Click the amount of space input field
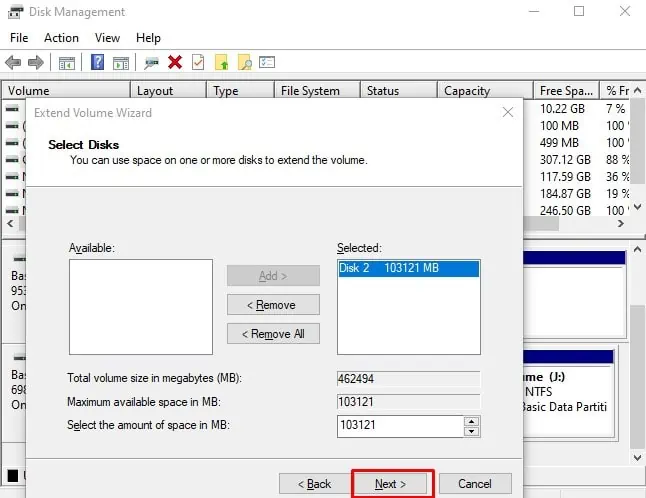Image resolution: width=646 pixels, height=498 pixels. click(400, 426)
